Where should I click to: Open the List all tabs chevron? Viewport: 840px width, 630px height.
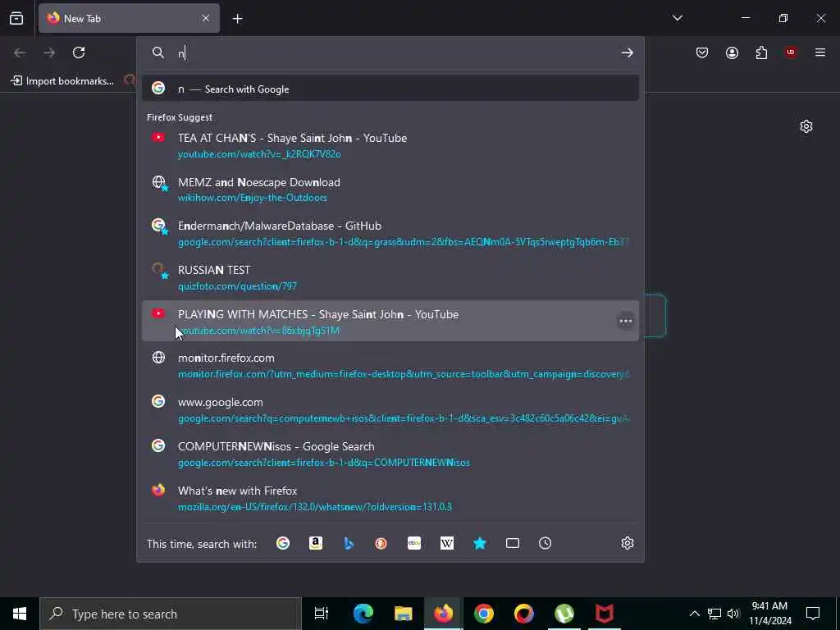[x=677, y=18]
